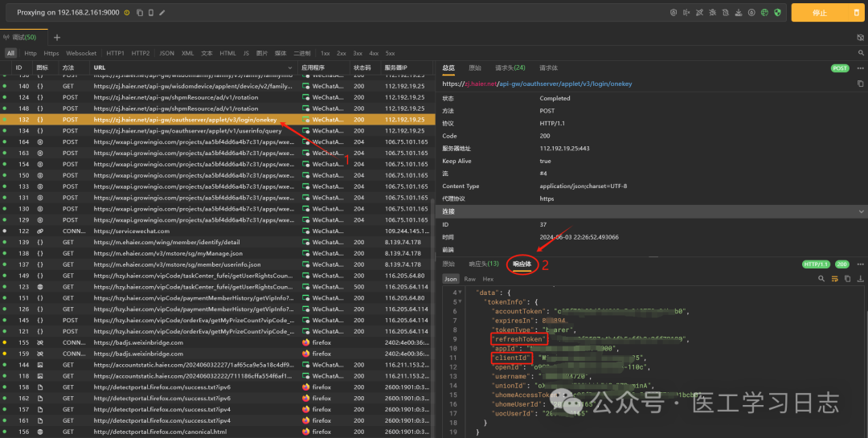Image resolution: width=868 pixels, height=438 pixels.
Task: Open the 响应体 tab
Action: (522, 264)
